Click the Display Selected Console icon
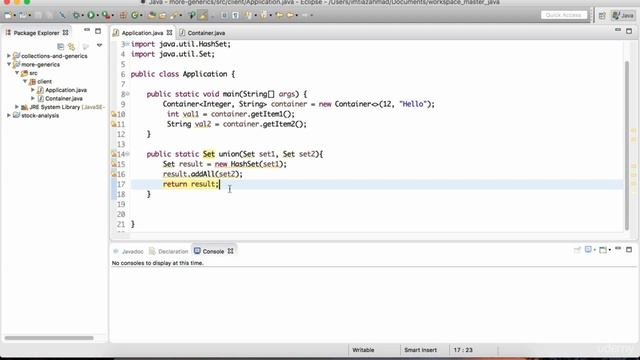Image resolution: width=640 pixels, height=360 pixels. [x=588, y=249]
